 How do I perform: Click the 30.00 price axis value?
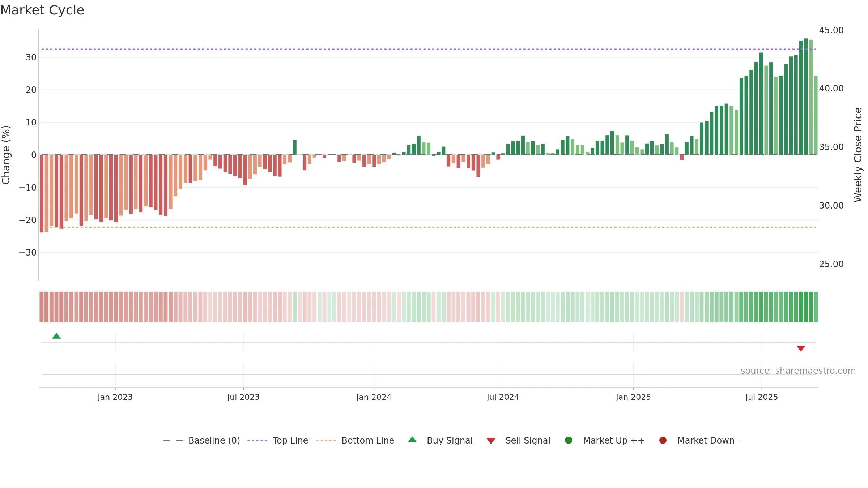pyautogui.click(x=831, y=205)
